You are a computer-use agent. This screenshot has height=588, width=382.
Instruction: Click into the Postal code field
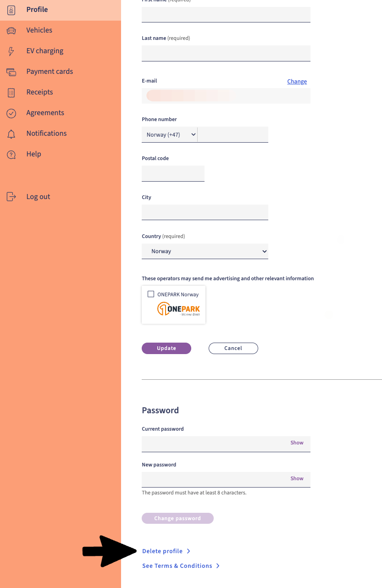(173, 174)
